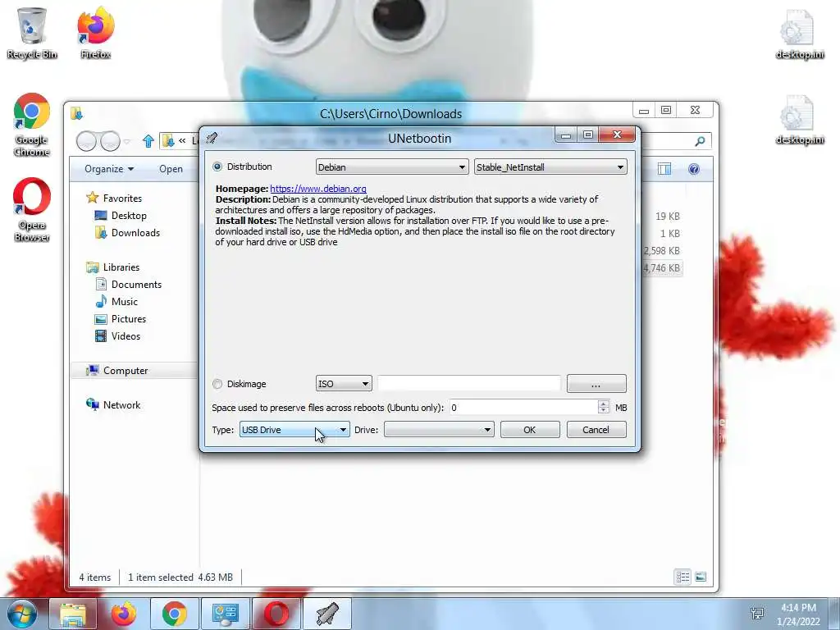Click the network tray icon
The height and width of the screenshot is (630, 840).
(757, 614)
